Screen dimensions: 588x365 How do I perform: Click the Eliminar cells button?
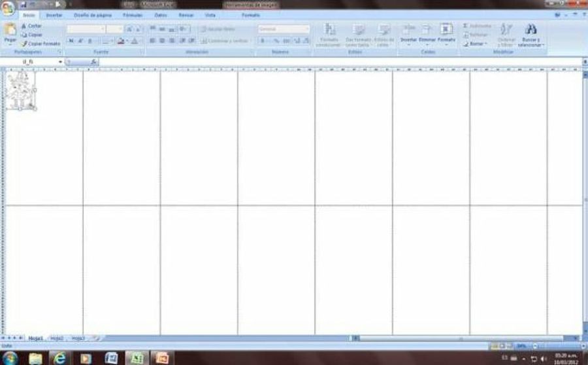pos(427,34)
